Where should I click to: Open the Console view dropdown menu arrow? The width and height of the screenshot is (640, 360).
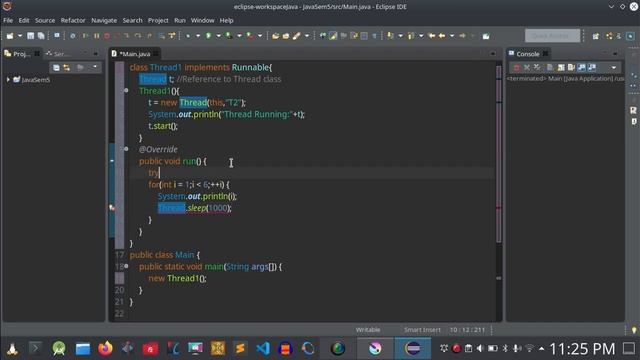[x=613, y=67]
